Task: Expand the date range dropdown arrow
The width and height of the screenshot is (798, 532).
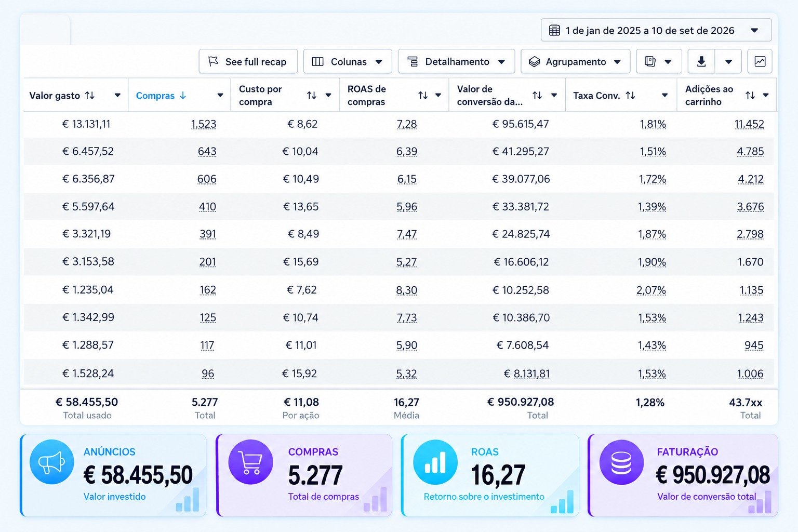Action: click(754, 31)
